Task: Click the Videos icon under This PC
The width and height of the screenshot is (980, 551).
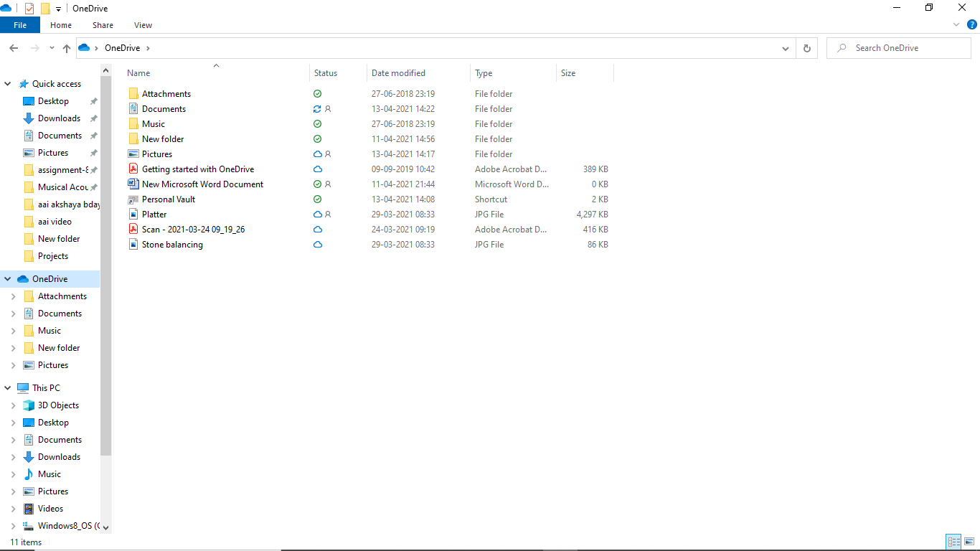Action: pyautogui.click(x=29, y=509)
